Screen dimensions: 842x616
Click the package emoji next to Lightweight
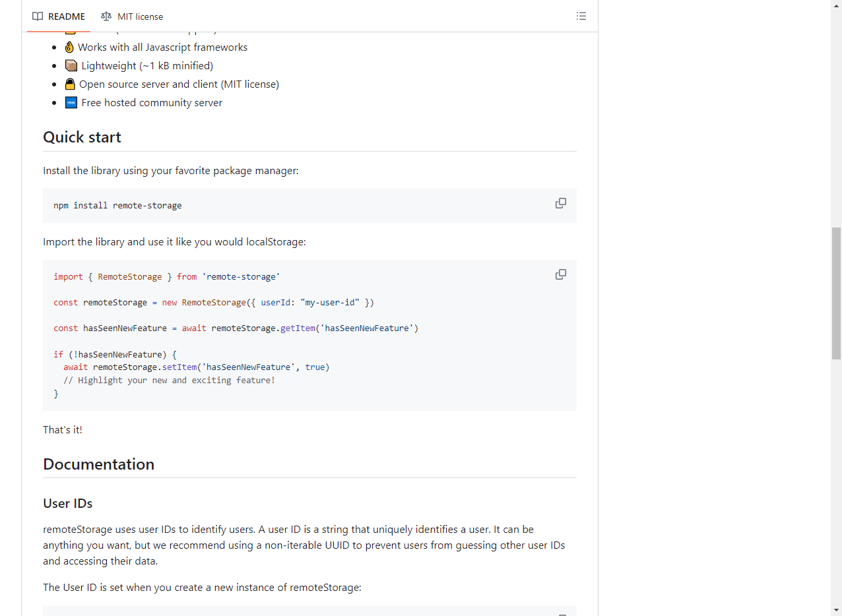(71, 66)
